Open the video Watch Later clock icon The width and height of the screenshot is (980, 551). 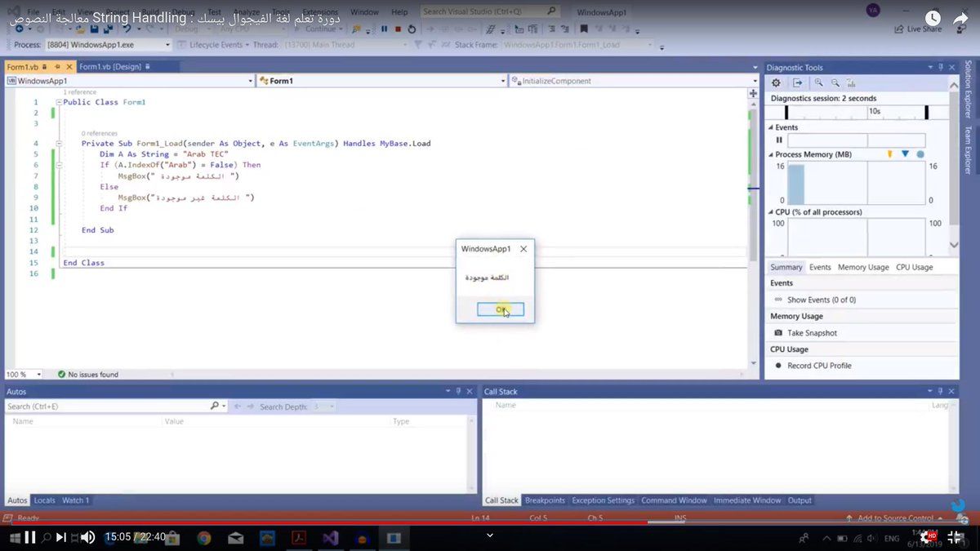click(x=931, y=19)
